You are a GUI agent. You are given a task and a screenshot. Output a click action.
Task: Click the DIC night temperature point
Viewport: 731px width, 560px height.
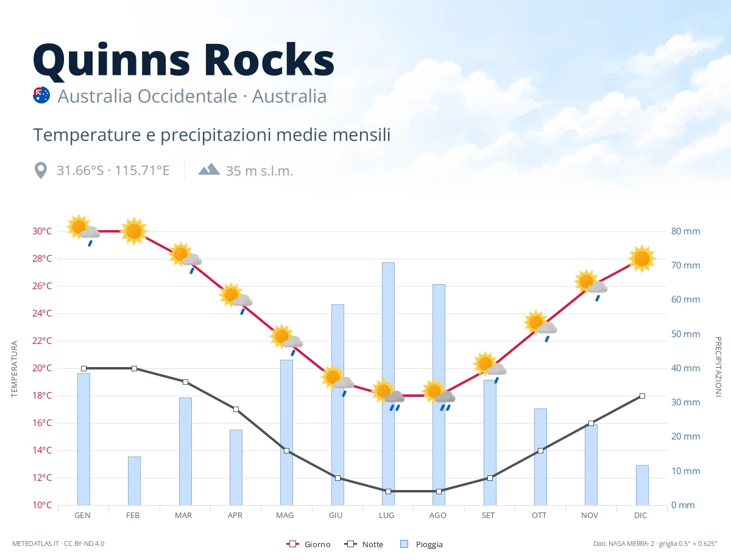click(642, 396)
